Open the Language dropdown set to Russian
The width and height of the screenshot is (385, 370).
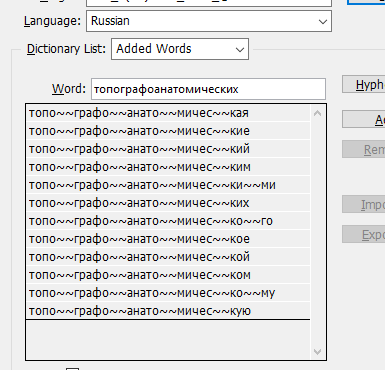click(209, 21)
